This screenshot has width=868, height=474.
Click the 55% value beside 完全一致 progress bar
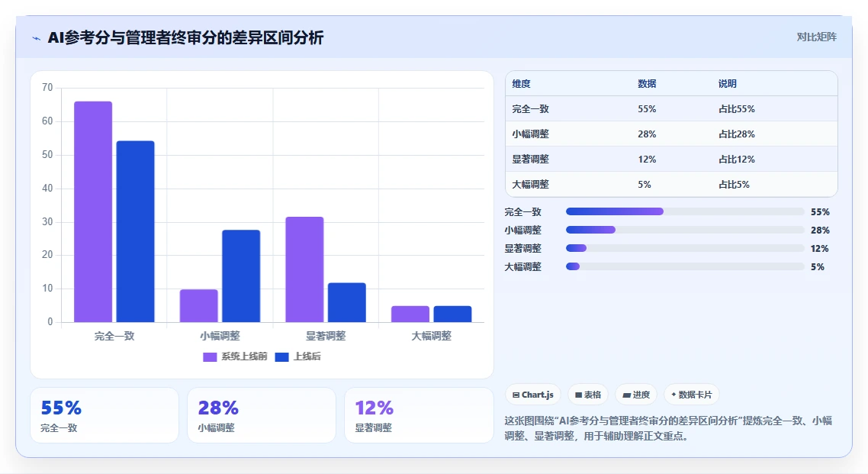tap(821, 212)
